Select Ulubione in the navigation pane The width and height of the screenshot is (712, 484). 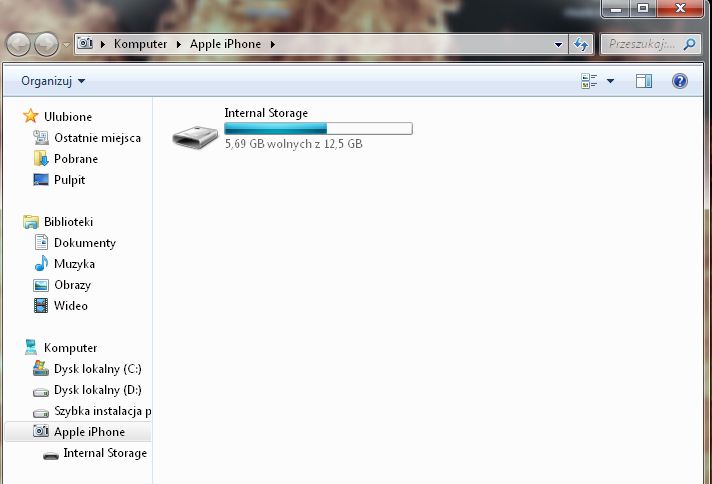(68, 117)
